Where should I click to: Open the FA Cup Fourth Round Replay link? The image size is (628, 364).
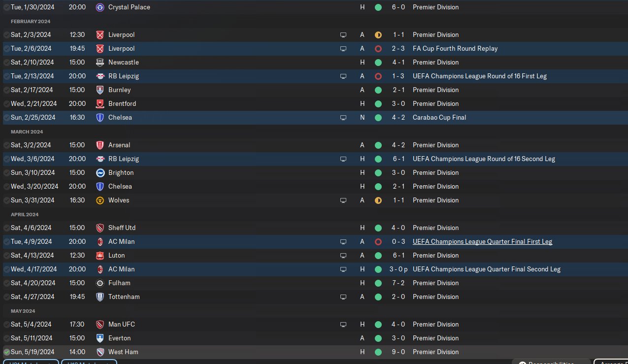(455, 49)
